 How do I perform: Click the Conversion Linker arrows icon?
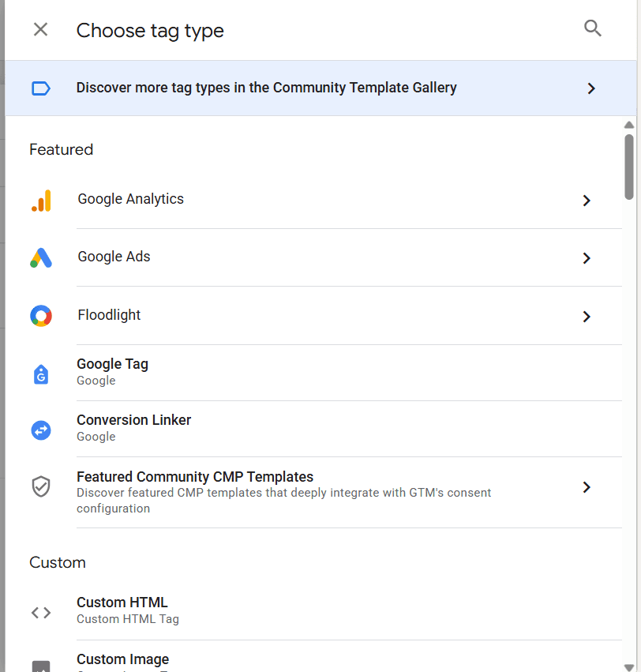click(x=41, y=430)
